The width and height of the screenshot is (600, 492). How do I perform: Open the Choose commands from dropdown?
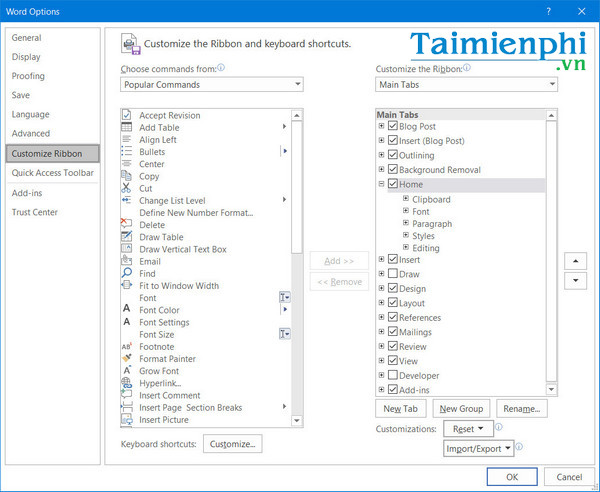click(212, 84)
